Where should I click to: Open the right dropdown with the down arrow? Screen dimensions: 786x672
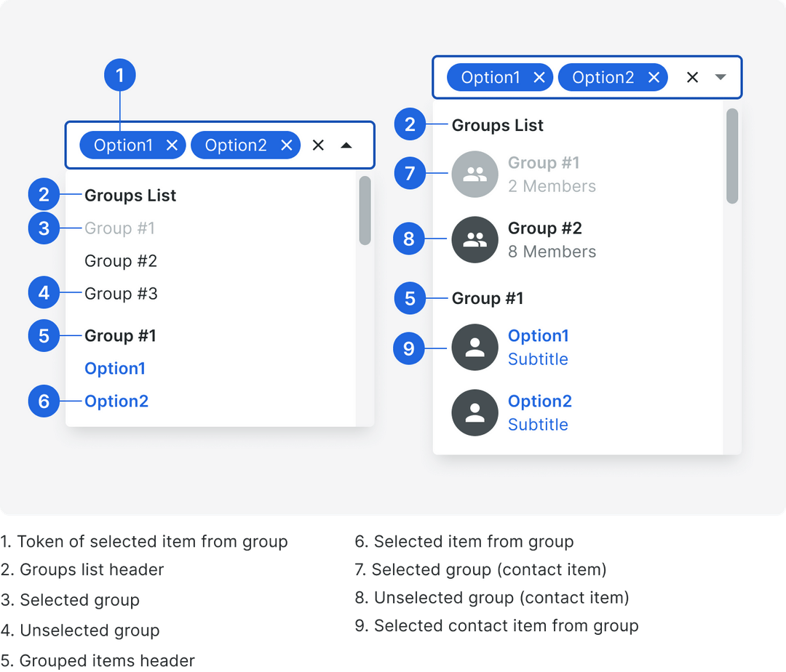(x=720, y=77)
